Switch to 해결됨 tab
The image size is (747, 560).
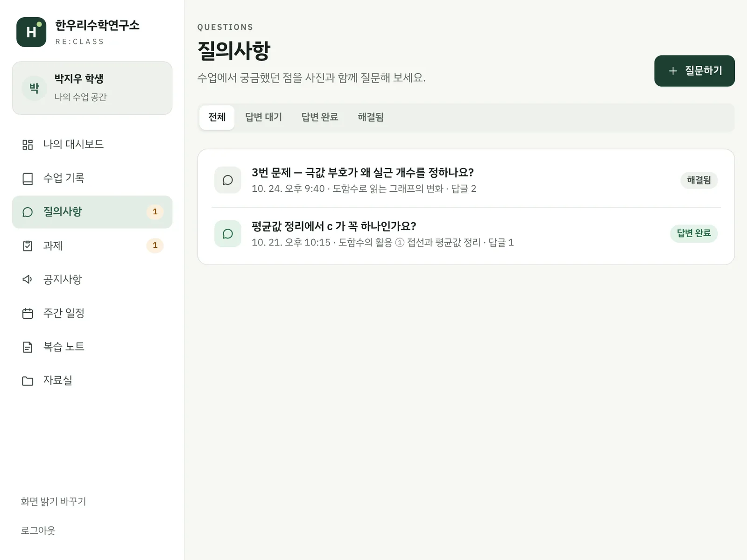pyautogui.click(x=371, y=117)
